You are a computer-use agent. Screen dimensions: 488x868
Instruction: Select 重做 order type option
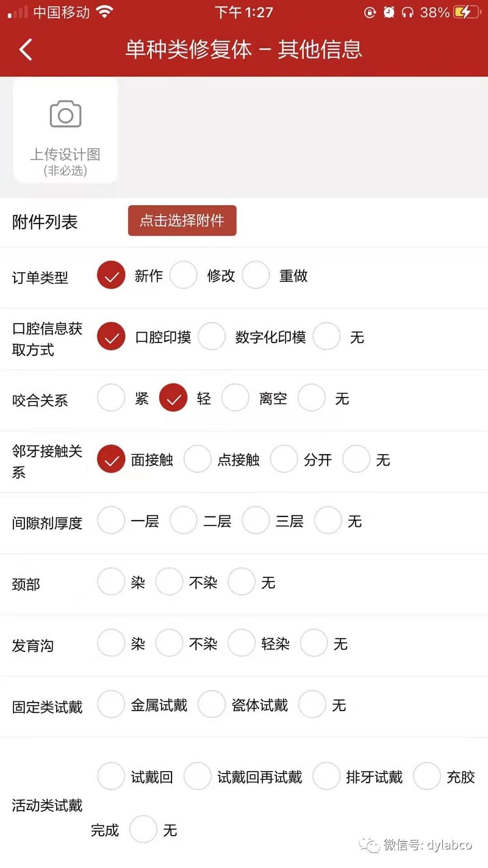tap(256, 275)
